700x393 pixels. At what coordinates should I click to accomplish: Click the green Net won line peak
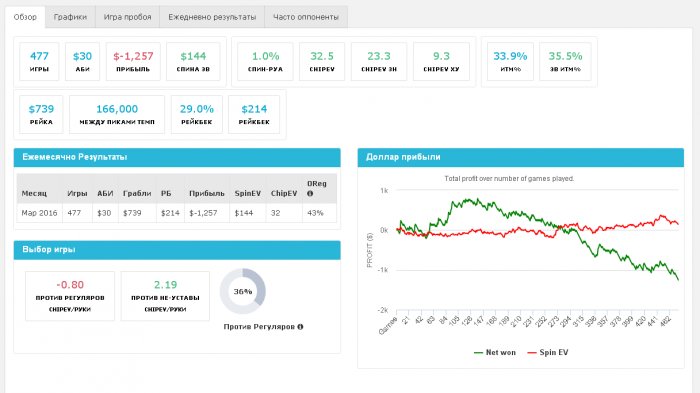pos(477,199)
